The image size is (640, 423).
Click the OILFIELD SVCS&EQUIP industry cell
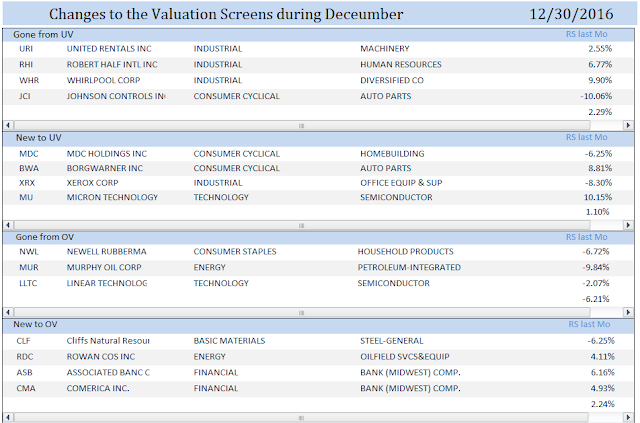point(404,357)
